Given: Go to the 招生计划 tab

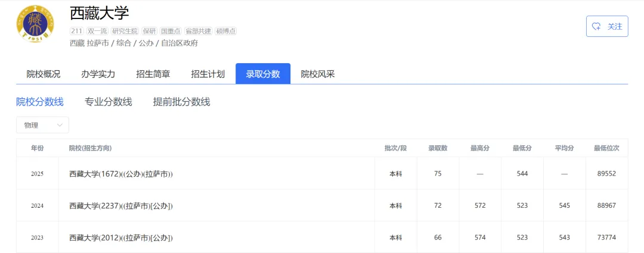Looking at the screenshot, I should [x=208, y=74].
